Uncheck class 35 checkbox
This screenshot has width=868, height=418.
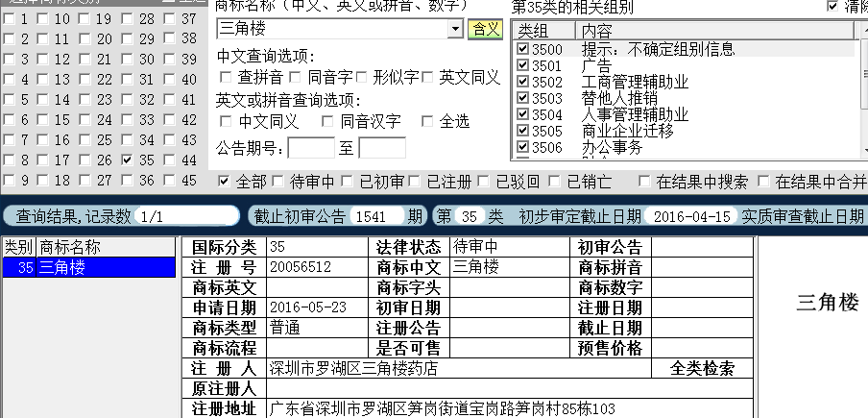(x=128, y=160)
